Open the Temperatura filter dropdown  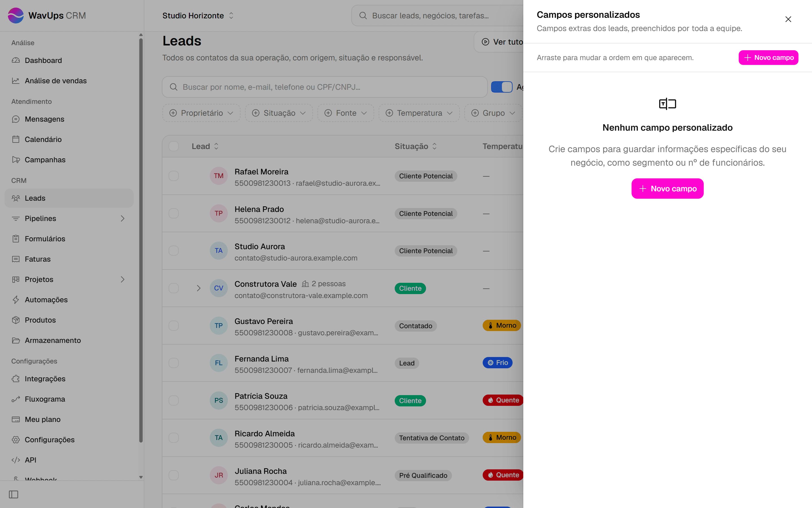(x=419, y=113)
